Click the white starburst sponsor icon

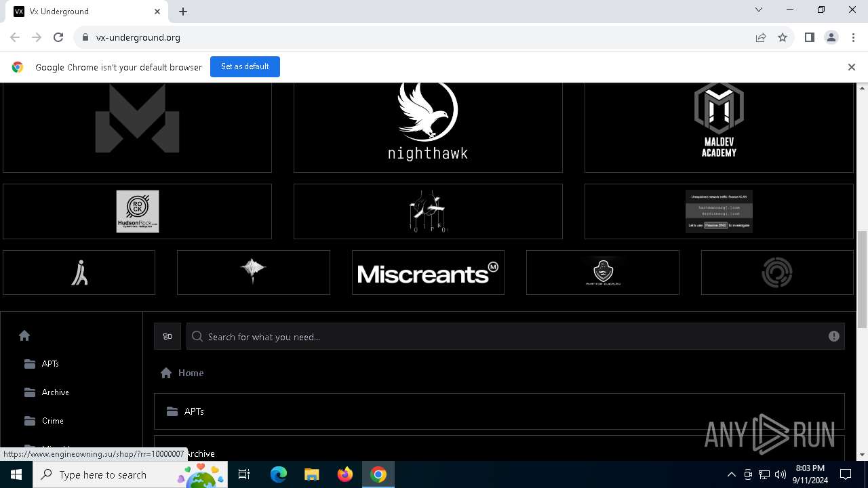254,272
